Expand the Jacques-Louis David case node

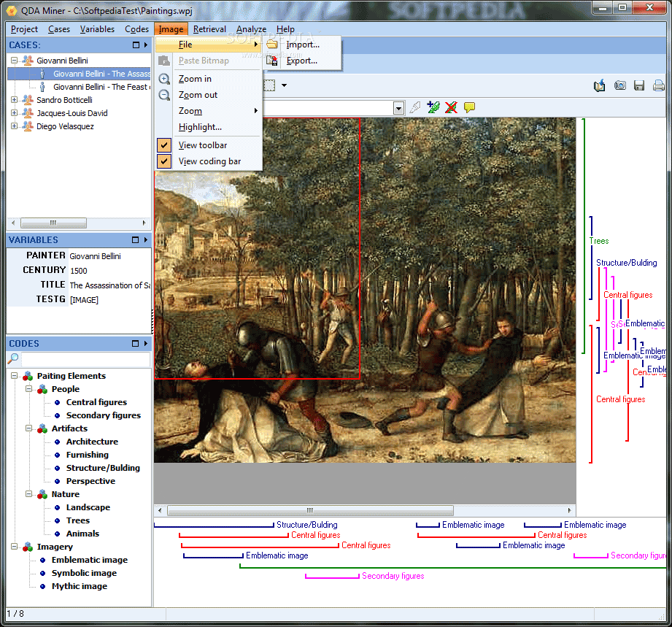coord(14,113)
